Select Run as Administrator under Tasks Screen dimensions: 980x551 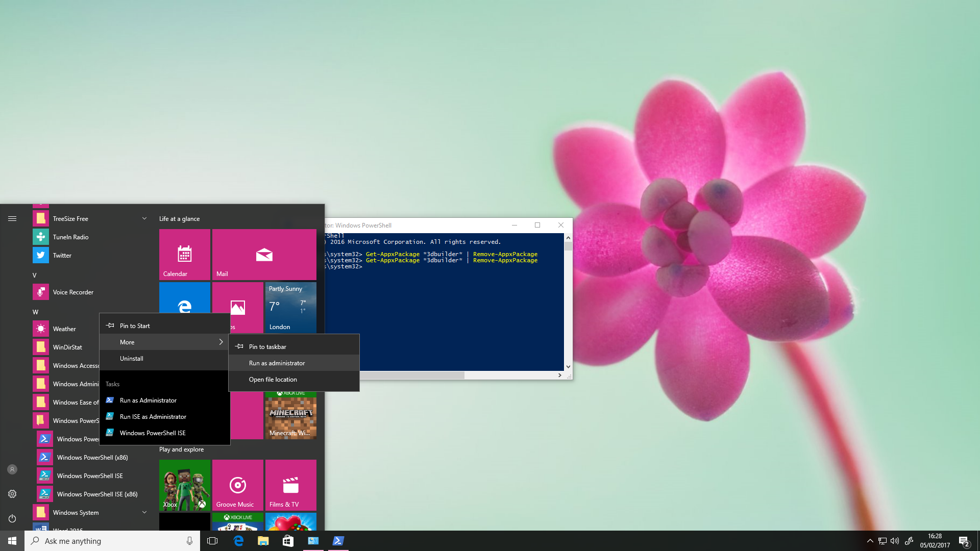(x=148, y=399)
